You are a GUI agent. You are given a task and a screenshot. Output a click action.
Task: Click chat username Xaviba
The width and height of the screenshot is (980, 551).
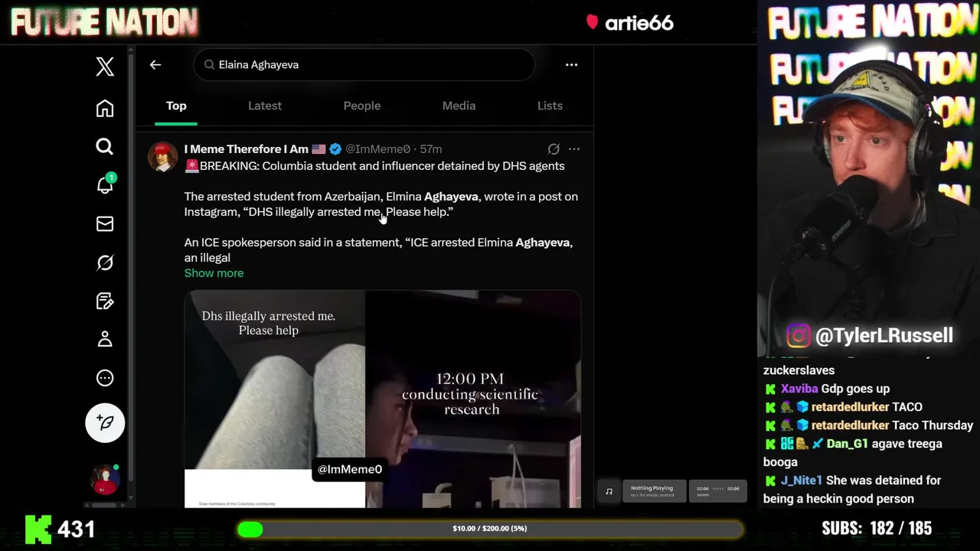799,389
